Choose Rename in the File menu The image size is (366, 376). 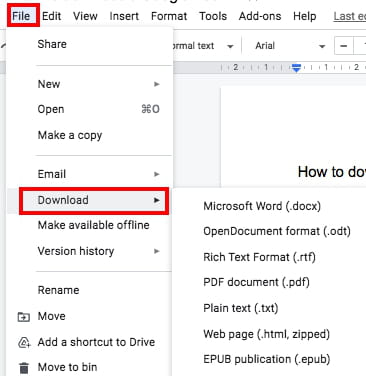(89, 290)
